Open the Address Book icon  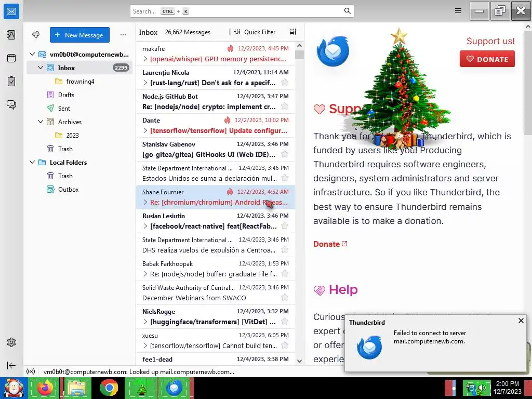point(11,35)
